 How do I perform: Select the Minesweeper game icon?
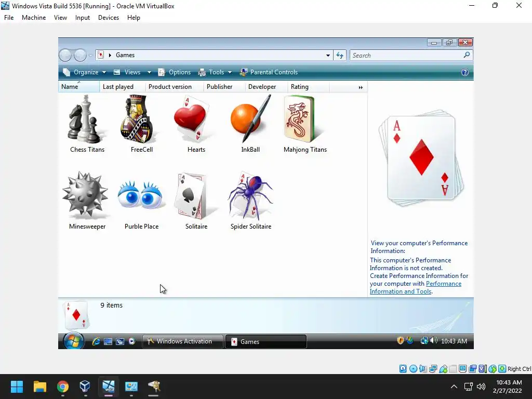pyautogui.click(x=86, y=195)
